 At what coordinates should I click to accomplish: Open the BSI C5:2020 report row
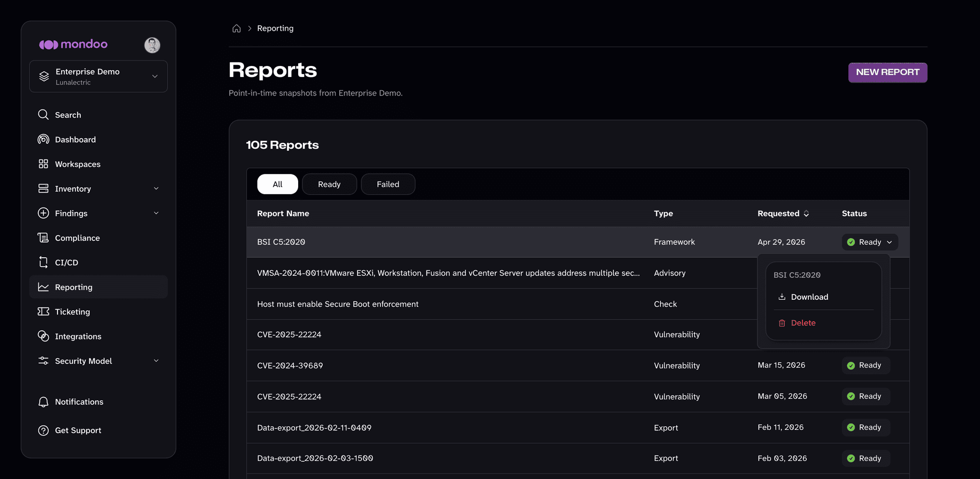tap(578, 242)
